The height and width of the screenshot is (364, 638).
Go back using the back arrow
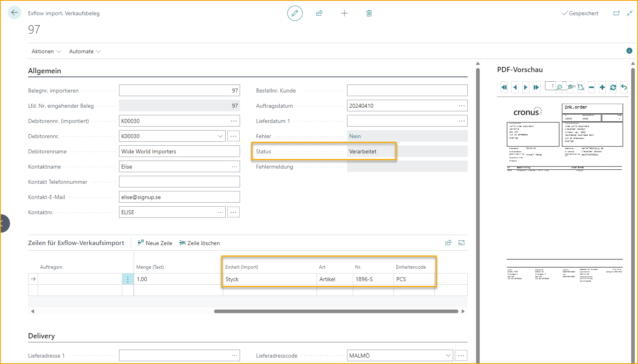point(14,13)
